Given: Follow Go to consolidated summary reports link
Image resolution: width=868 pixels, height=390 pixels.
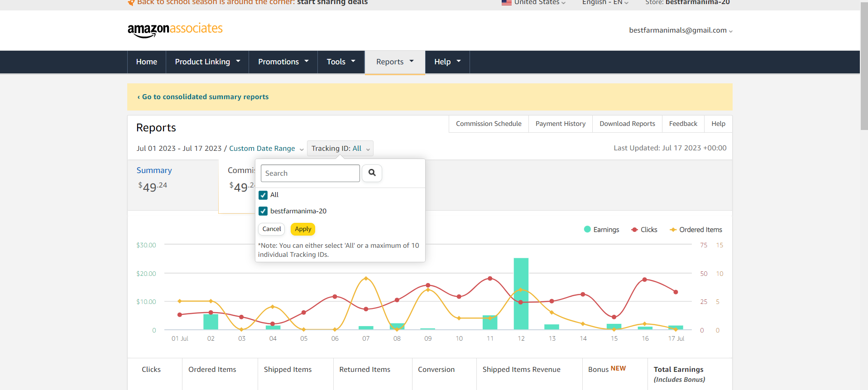Looking at the screenshot, I should (x=203, y=97).
